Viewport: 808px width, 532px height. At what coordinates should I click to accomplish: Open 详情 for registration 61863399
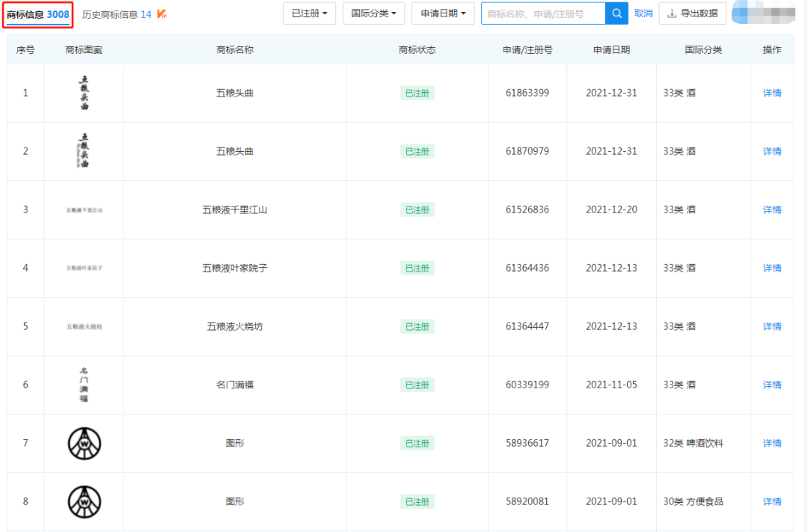[x=772, y=93]
